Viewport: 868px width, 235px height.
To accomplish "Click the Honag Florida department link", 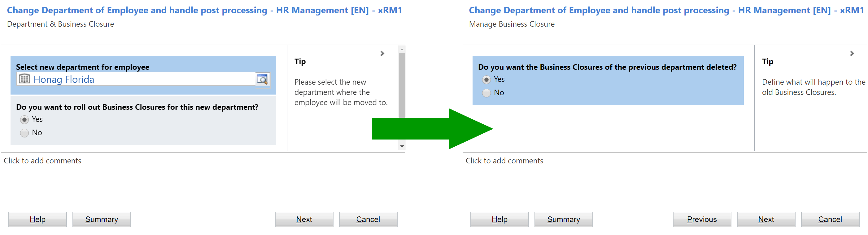I will (x=64, y=79).
